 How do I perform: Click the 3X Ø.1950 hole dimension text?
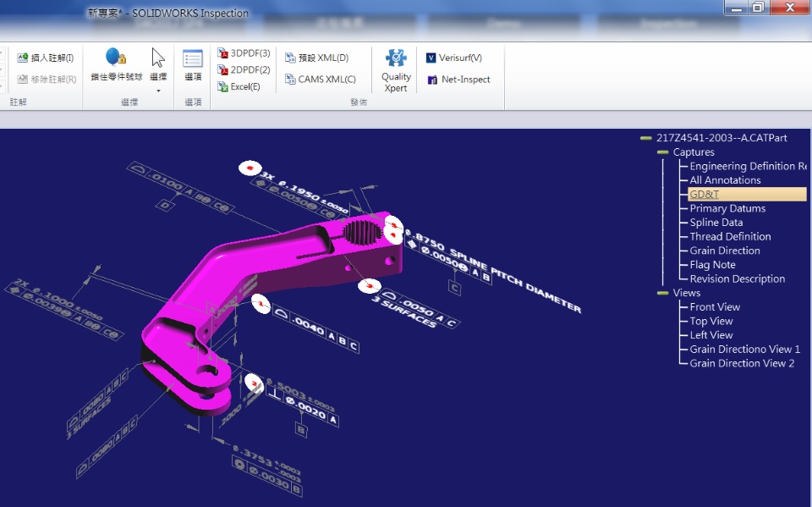(305, 192)
